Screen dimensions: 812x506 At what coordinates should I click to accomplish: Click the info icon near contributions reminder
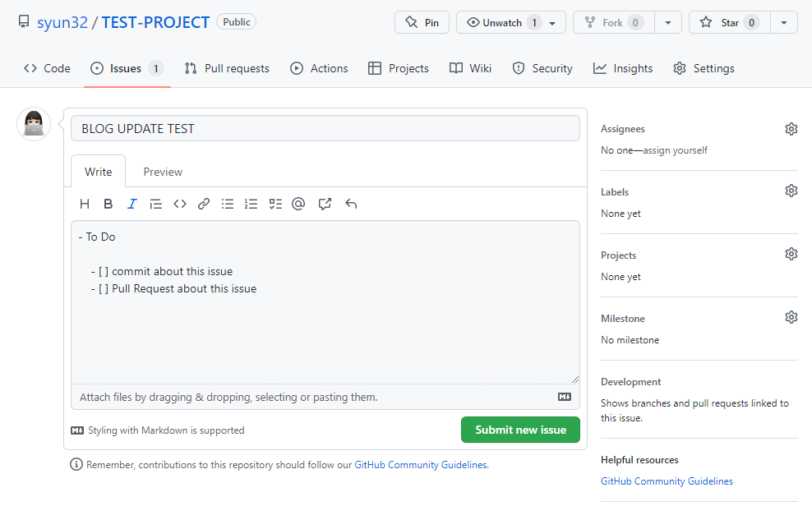(x=76, y=465)
